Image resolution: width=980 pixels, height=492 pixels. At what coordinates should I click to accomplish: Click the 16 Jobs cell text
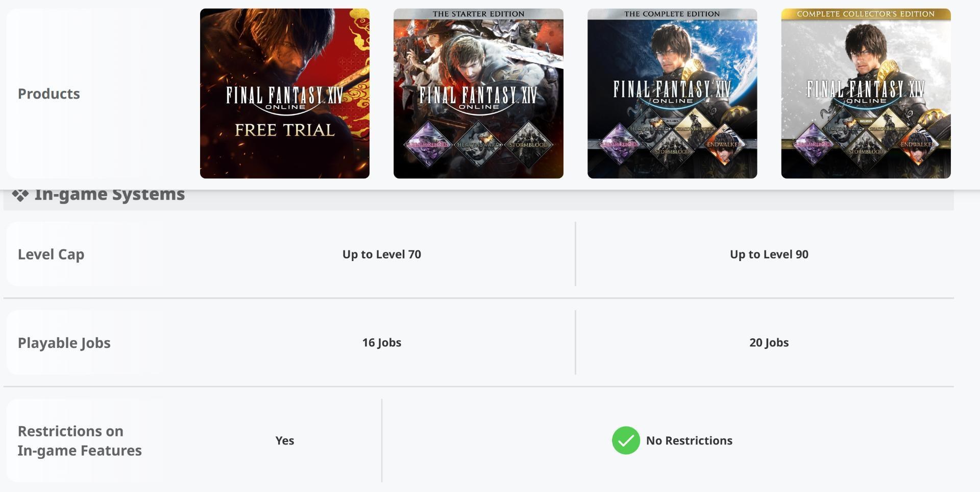tap(382, 343)
